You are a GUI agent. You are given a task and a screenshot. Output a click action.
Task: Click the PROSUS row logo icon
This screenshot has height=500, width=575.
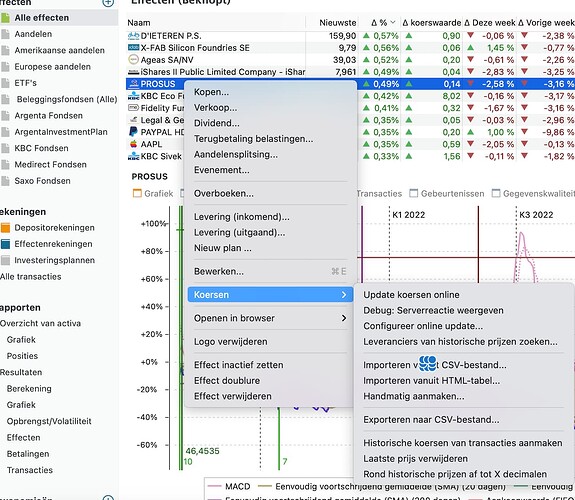tap(134, 84)
